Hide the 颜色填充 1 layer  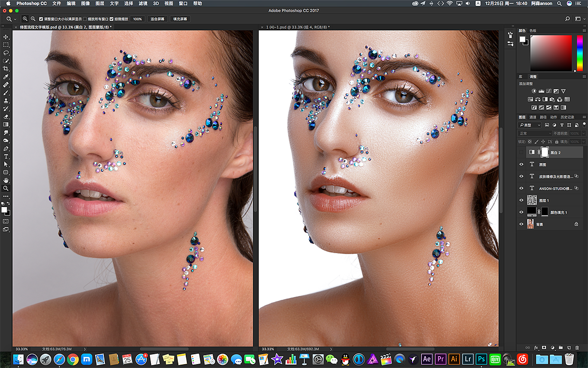(x=521, y=212)
